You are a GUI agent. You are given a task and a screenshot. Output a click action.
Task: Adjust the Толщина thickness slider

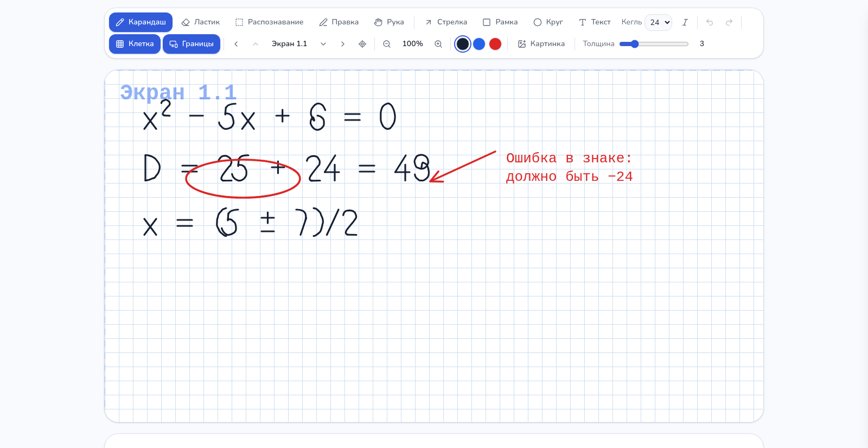point(654,44)
